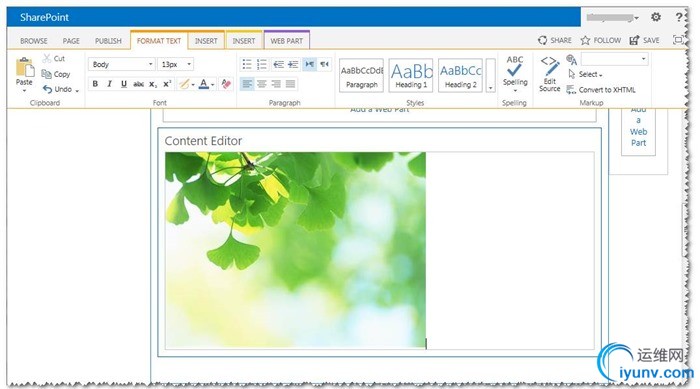The image size is (700, 389).
Task: Open the user account menu
Action: pos(612,17)
